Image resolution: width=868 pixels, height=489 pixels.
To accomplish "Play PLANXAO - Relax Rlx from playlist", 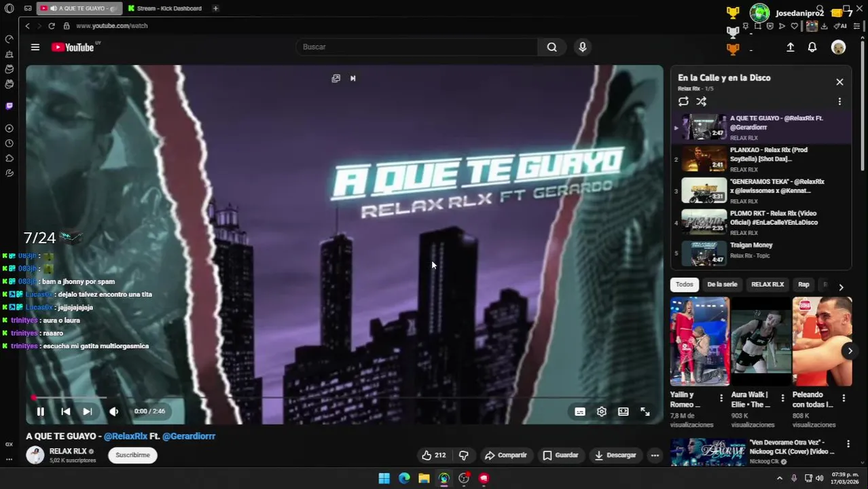I will point(761,160).
